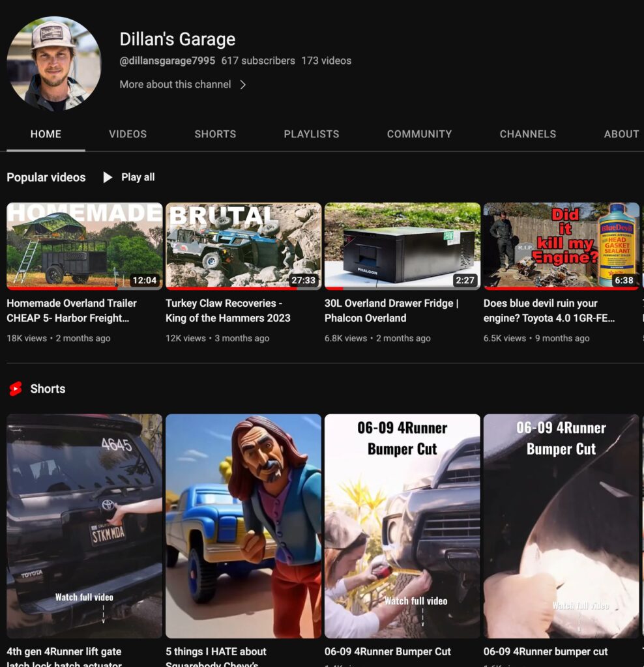Expand More about this channel chevron
The image size is (644, 667).
tap(242, 85)
